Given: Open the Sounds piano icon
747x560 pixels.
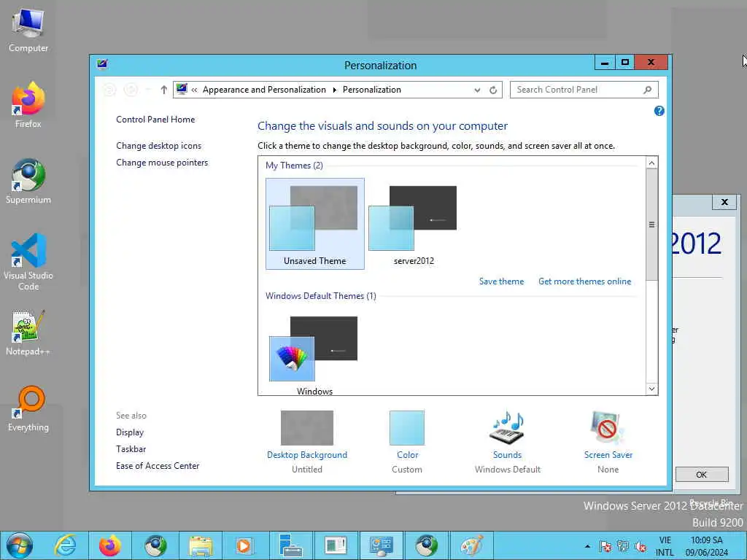Looking at the screenshot, I should [507, 427].
